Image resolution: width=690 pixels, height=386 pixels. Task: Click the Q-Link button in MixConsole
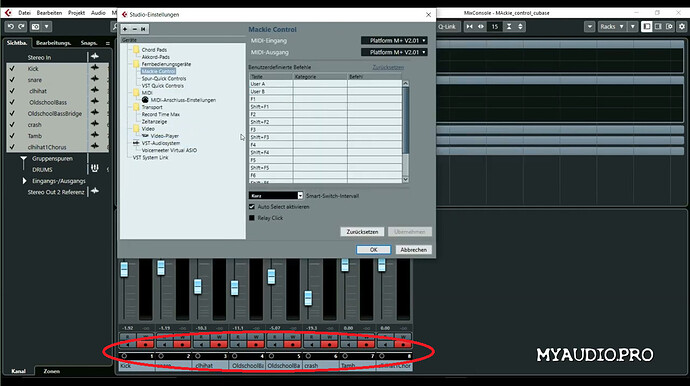pyautogui.click(x=447, y=27)
